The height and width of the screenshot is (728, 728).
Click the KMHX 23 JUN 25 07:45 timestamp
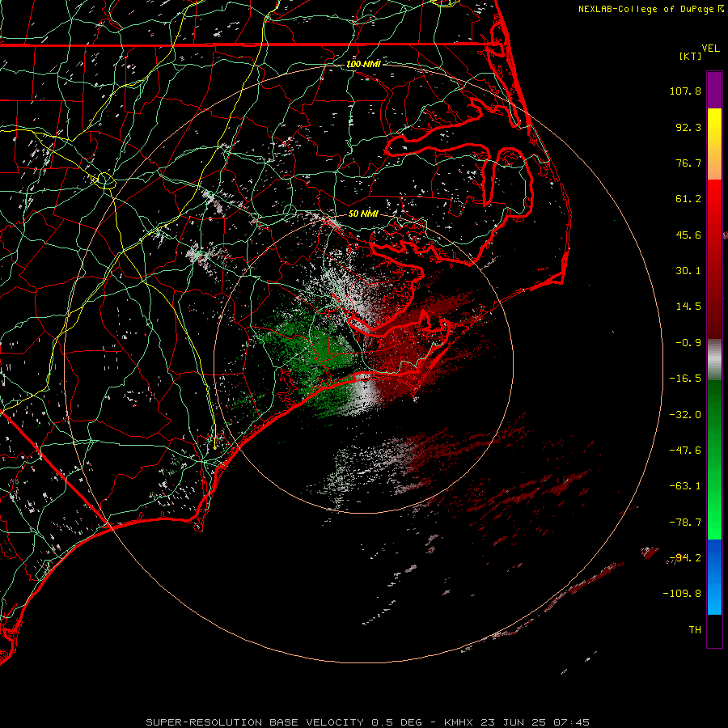tap(517, 722)
